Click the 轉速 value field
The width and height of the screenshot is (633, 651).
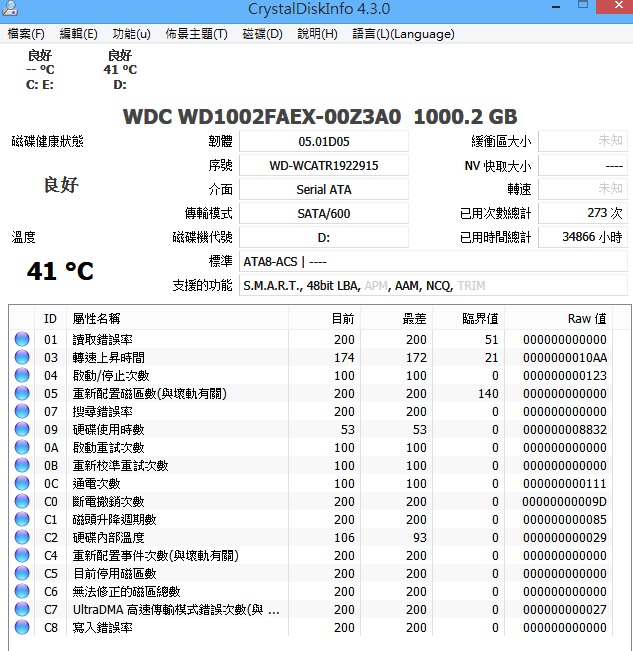pos(583,189)
